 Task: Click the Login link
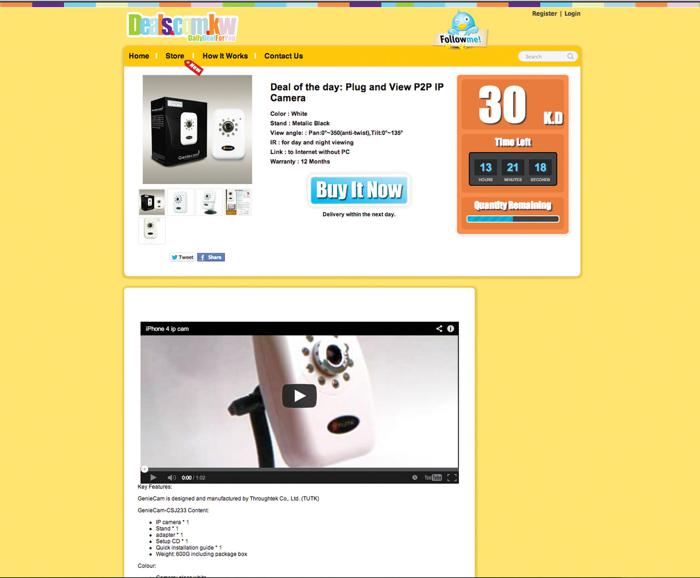tap(572, 13)
